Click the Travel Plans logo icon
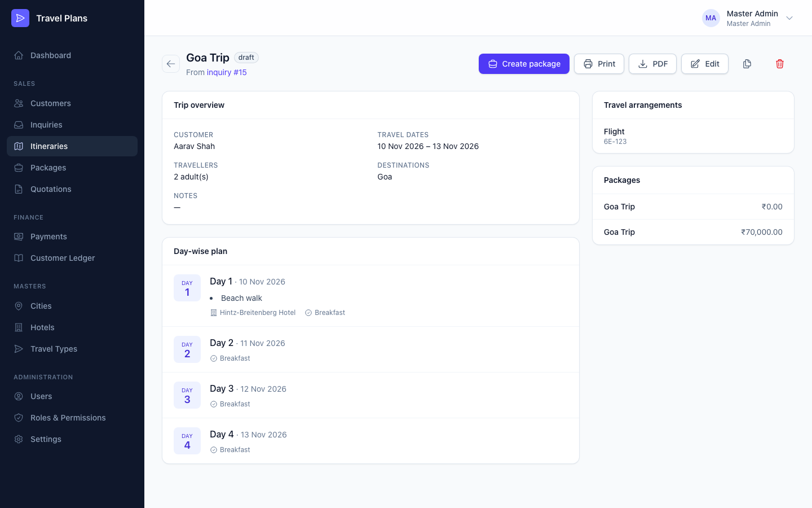Image resolution: width=812 pixels, height=508 pixels. point(20,18)
